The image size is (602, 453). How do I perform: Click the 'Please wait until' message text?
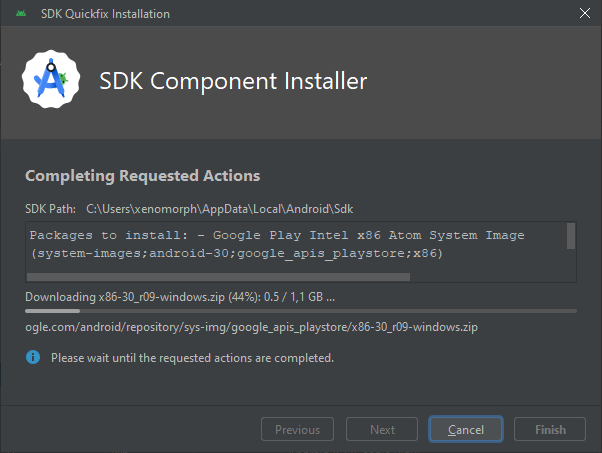(x=192, y=358)
